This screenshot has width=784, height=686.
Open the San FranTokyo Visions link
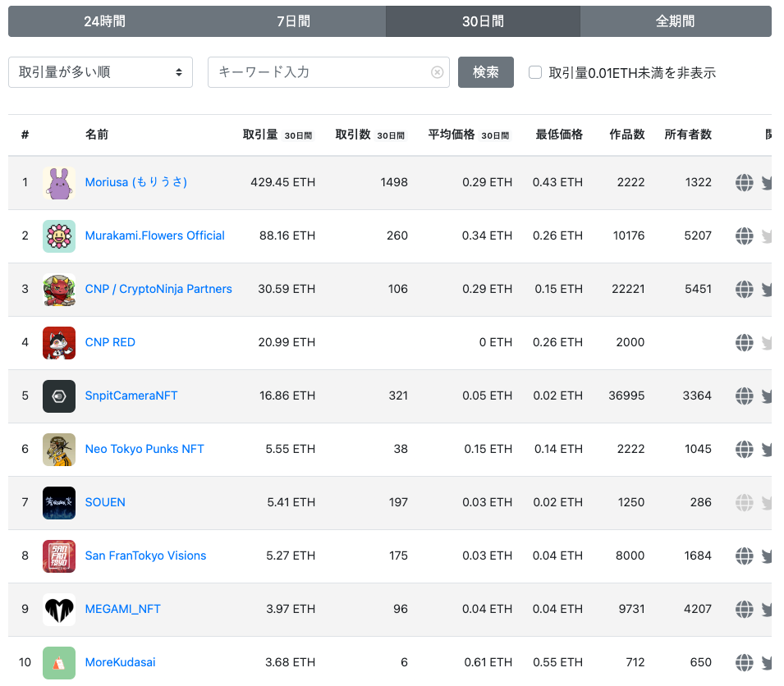point(145,556)
